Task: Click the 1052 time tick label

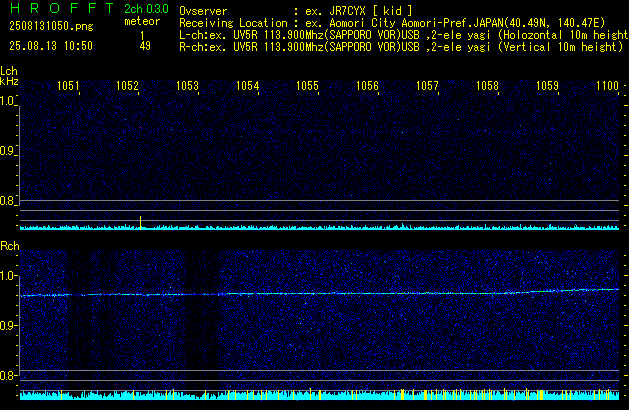Action: coord(127,86)
